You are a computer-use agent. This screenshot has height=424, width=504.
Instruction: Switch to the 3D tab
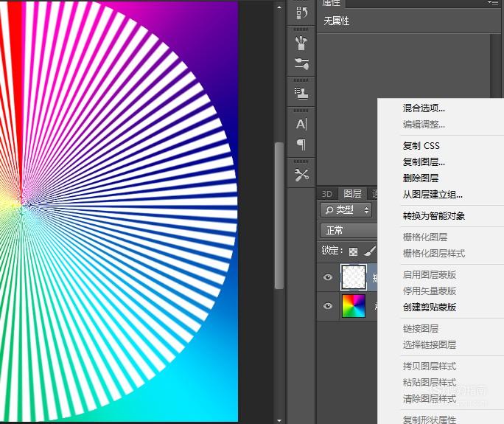pos(326,194)
